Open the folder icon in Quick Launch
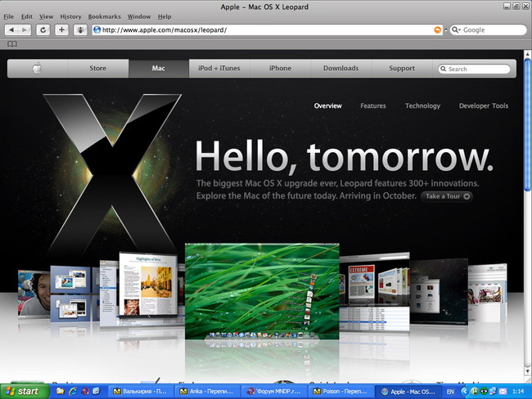This screenshot has width=532, height=399. [x=61, y=391]
